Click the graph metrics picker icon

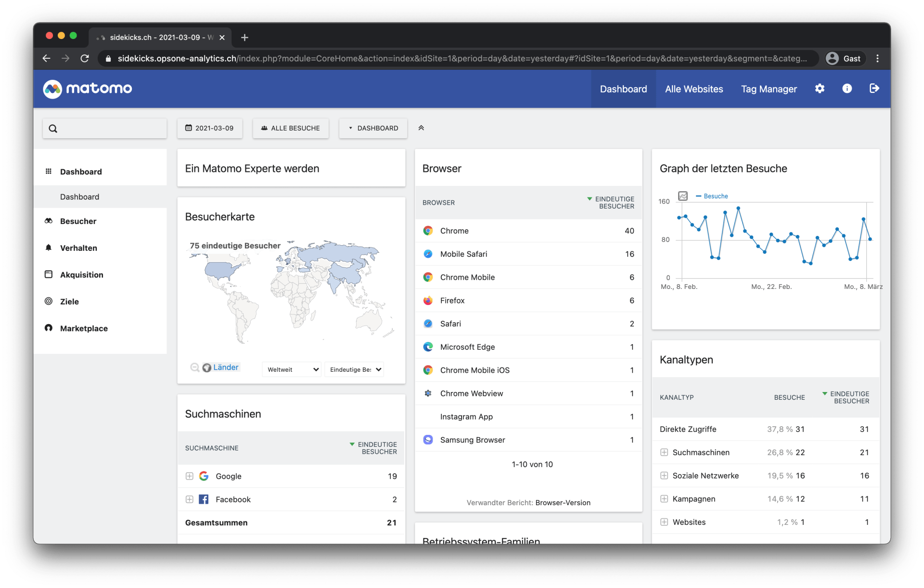682,196
